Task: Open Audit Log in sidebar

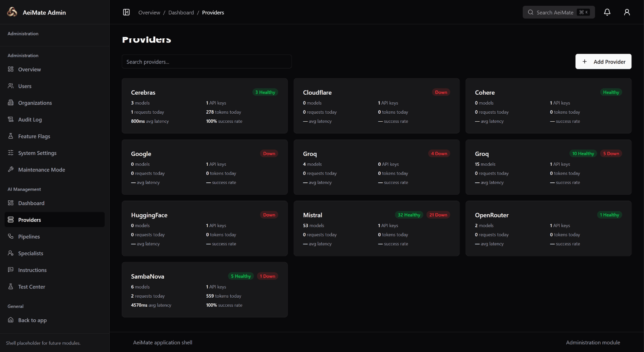Action: [54, 119]
